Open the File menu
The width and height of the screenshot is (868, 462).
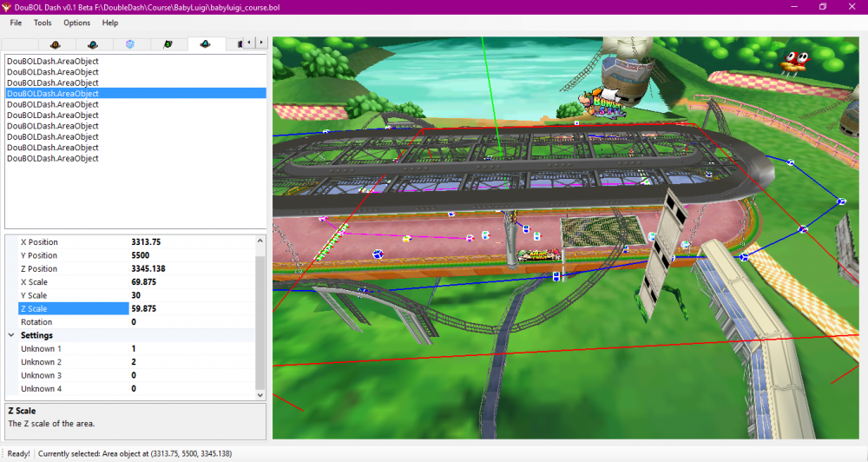(x=16, y=23)
